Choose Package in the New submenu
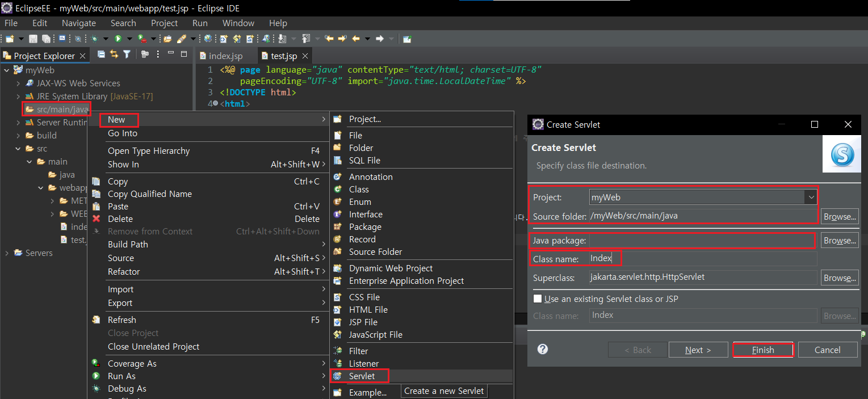The height and width of the screenshot is (399, 868). [365, 227]
